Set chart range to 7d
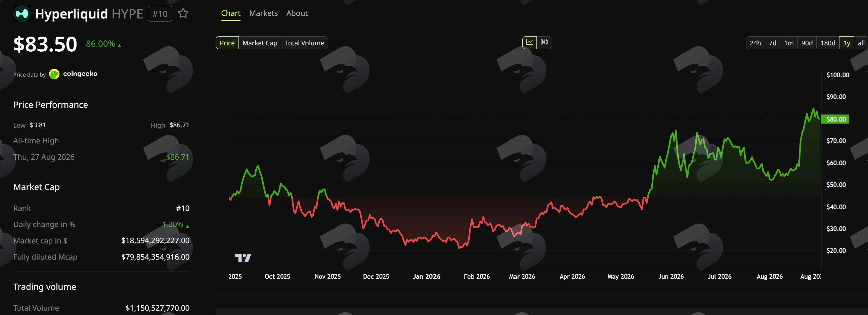This screenshot has height=315, width=868. 772,43
